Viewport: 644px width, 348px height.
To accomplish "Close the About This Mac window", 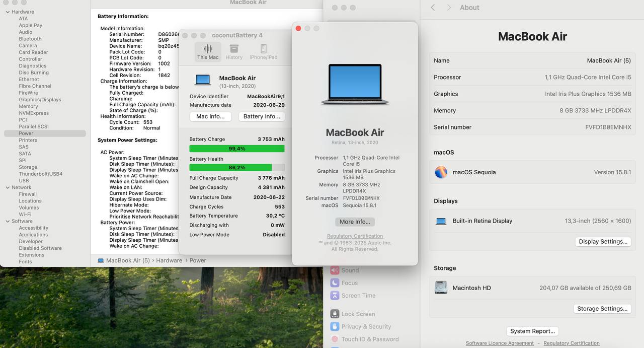I will point(298,28).
